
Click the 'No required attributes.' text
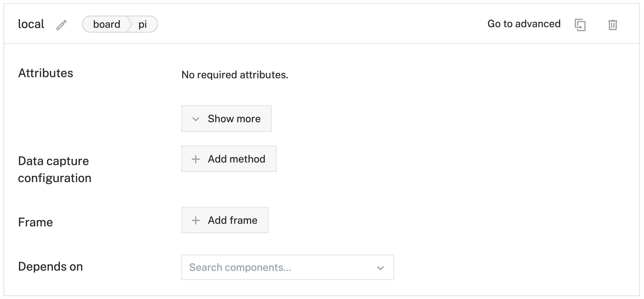pos(235,75)
